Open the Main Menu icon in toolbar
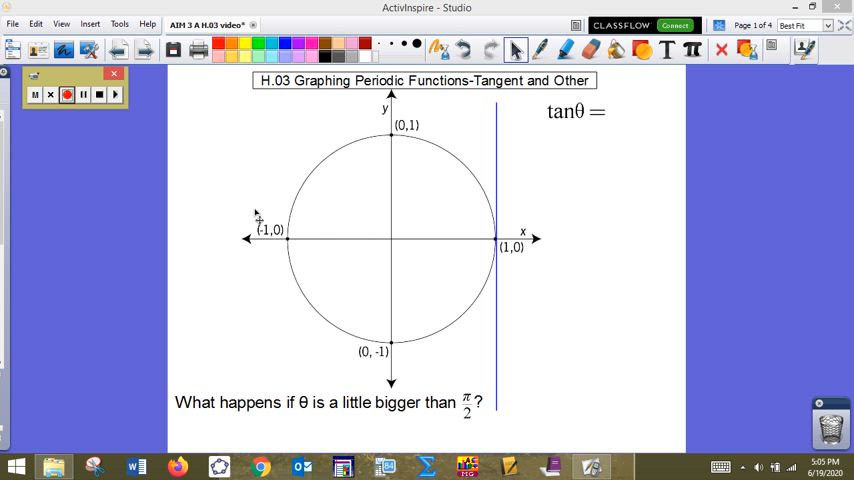854x480 pixels. [13, 50]
